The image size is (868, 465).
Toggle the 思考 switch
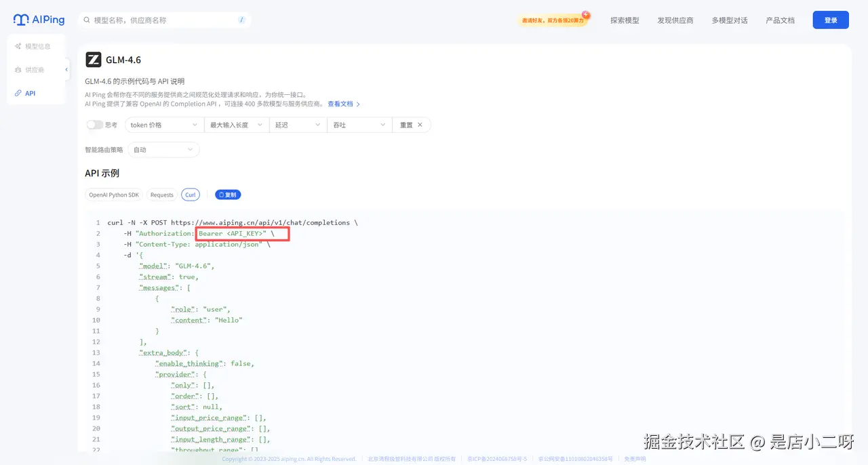(x=94, y=125)
